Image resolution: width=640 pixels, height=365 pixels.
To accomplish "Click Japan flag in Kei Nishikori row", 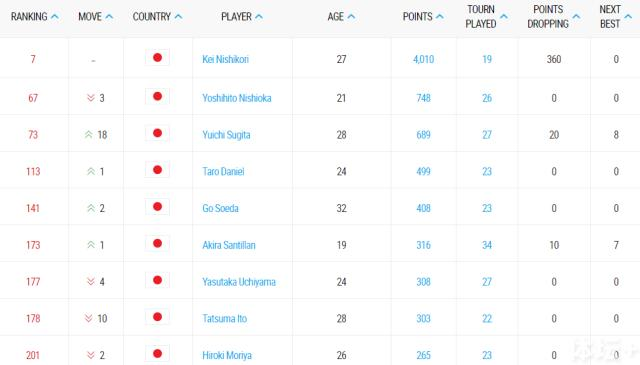I will pos(158,58).
